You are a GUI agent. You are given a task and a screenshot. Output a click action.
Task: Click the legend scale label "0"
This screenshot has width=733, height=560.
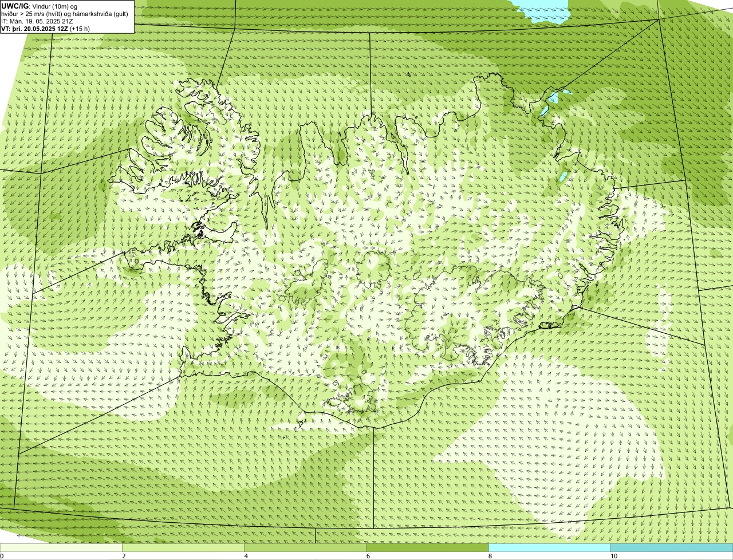pyautogui.click(x=2, y=556)
